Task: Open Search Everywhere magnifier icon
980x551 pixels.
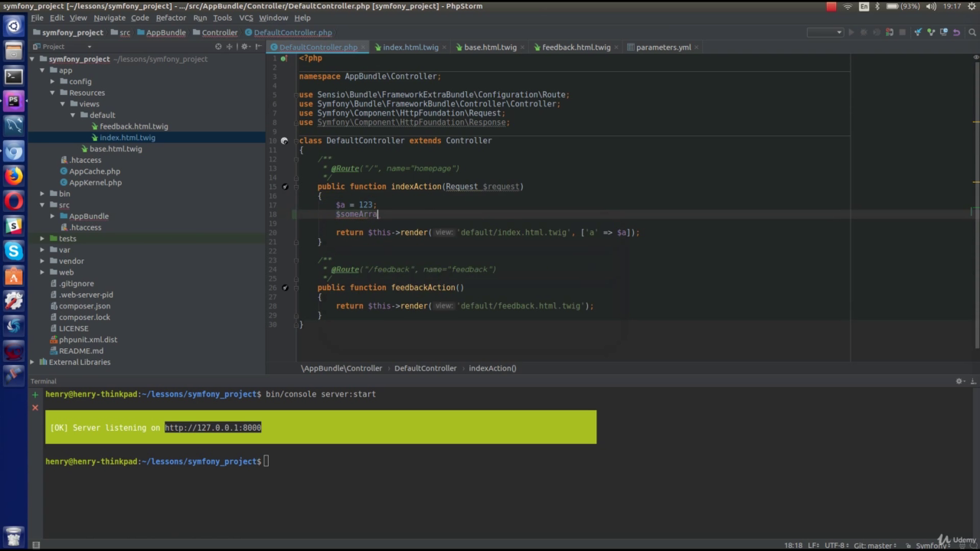Action: click(x=972, y=32)
